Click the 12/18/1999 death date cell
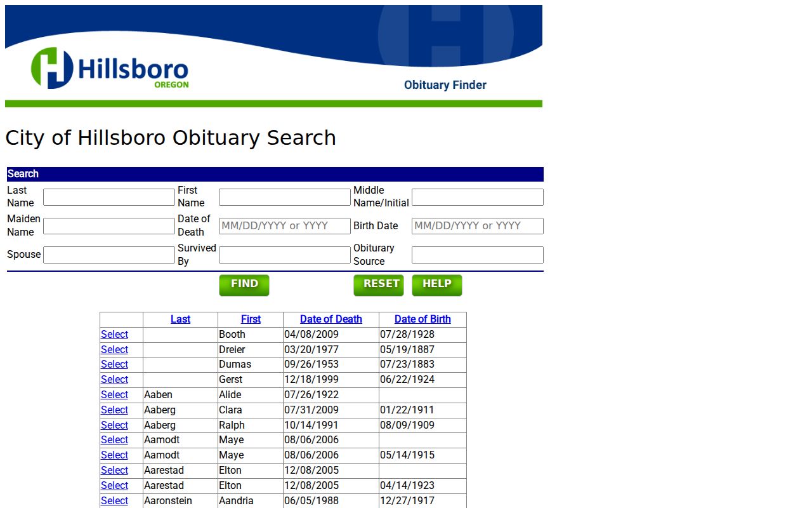The height and width of the screenshot is (508, 812). click(331, 380)
